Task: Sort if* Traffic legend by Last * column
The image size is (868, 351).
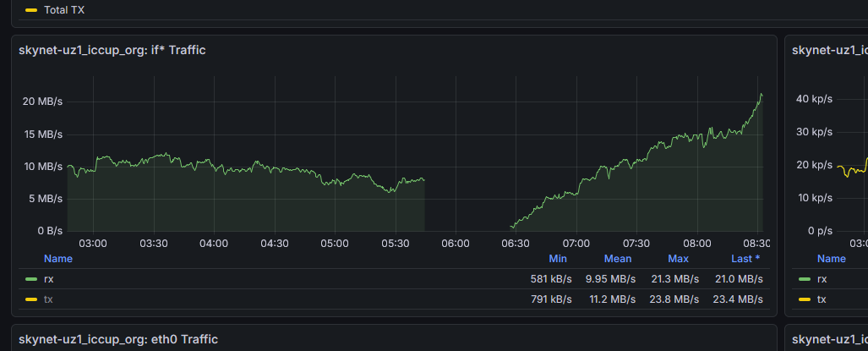Action: coord(745,259)
